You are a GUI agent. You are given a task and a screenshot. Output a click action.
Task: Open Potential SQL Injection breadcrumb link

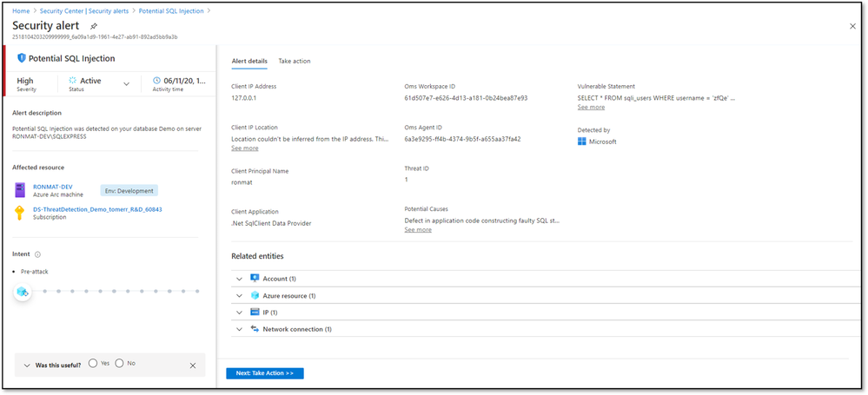point(171,11)
